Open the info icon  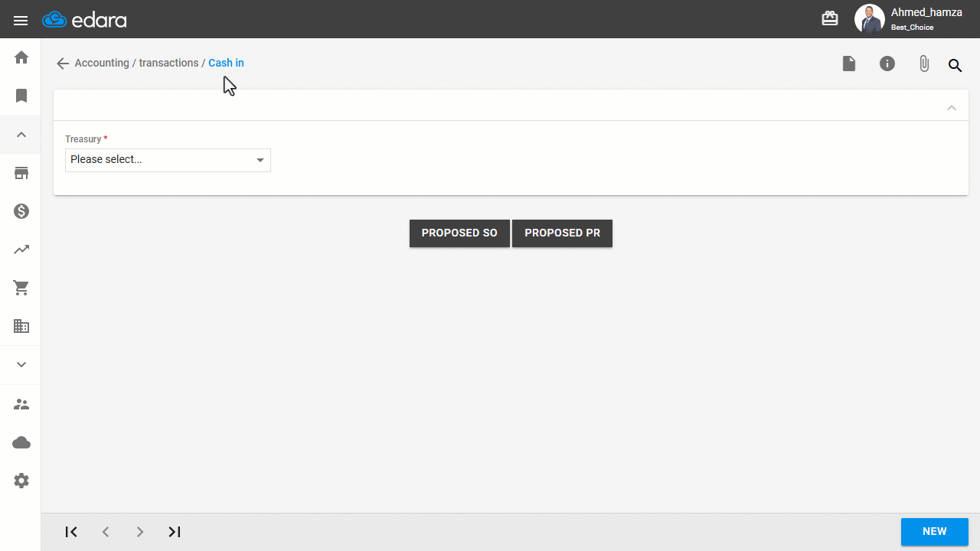[887, 64]
